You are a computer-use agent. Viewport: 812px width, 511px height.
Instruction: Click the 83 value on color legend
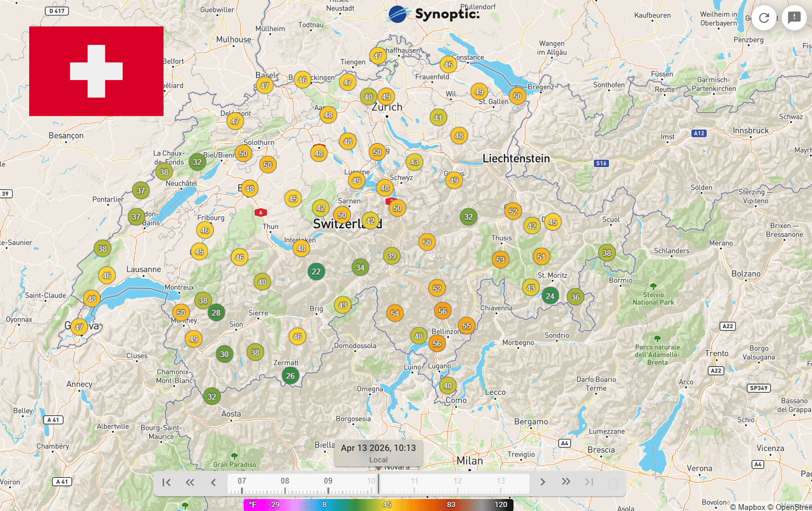coord(451,505)
